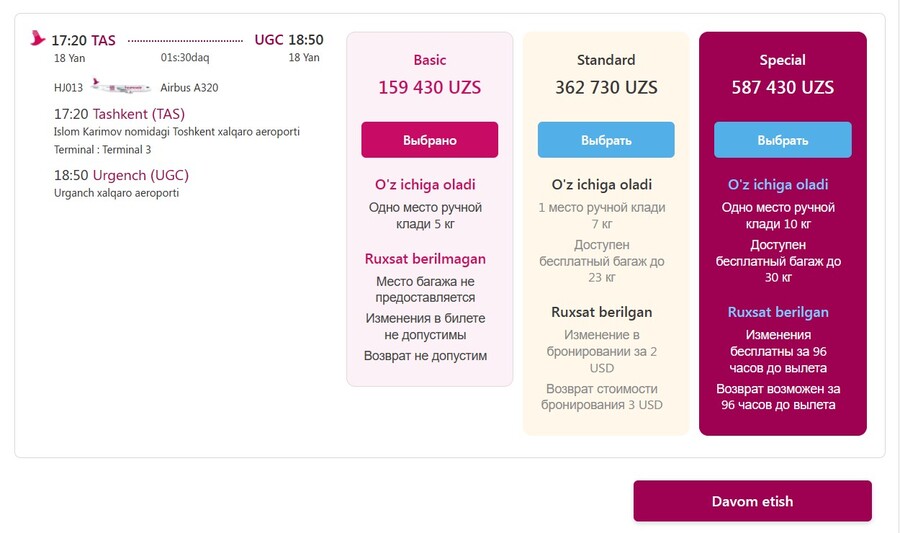Screen dimensions: 900x533
Task: Click the airline bird logo icon
Action: [x=37, y=38]
